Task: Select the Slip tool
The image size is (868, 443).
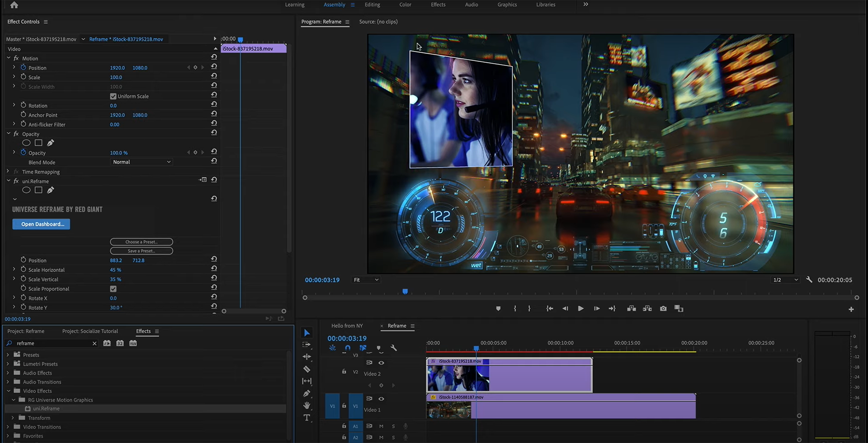Action: pyautogui.click(x=307, y=381)
